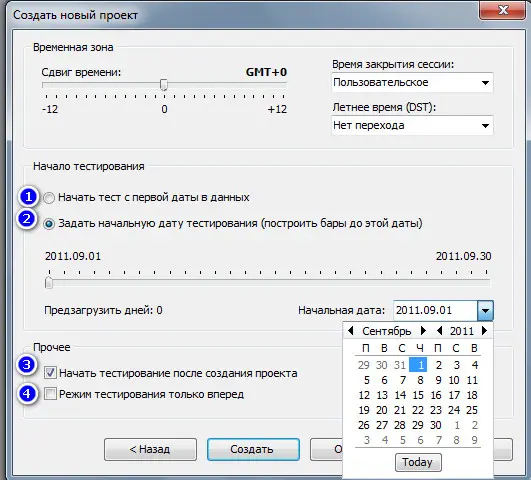Expand 'Летнее время (DST)' dropdown
This screenshot has width=531, height=480.
(x=412, y=125)
